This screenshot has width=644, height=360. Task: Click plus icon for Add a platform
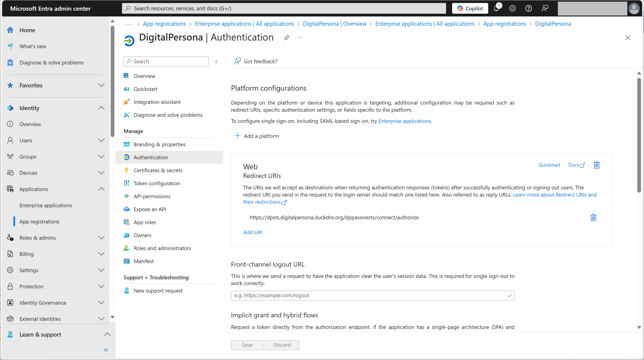coord(237,136)
